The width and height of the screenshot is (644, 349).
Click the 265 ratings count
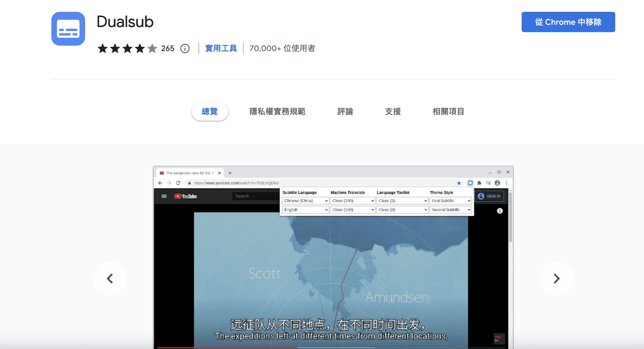point(168,49)
